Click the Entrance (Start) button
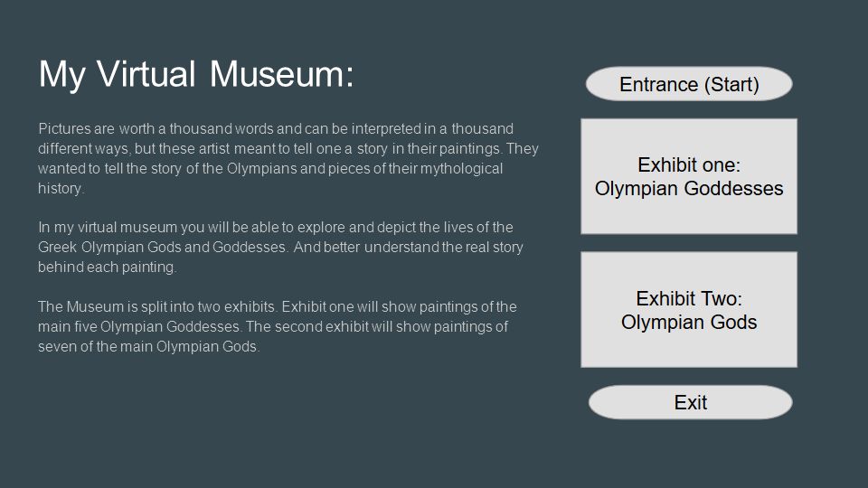 [x=689, y=84]
